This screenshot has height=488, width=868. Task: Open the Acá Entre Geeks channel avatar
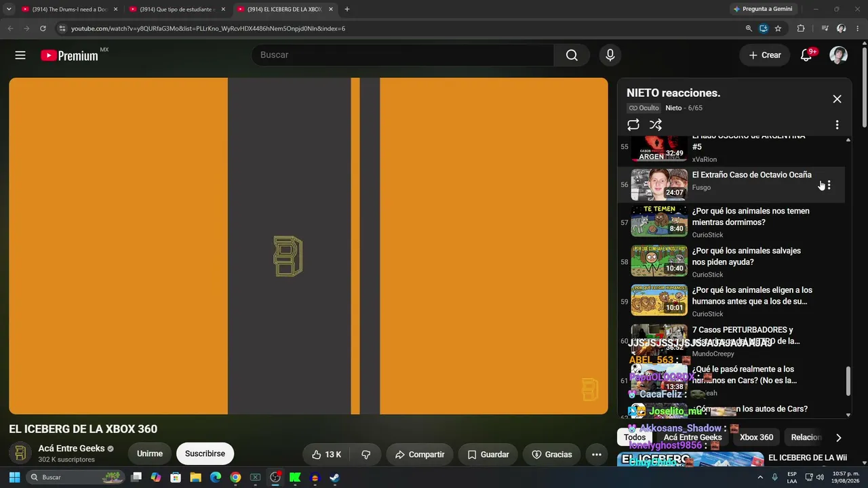(x=20, y=453)
